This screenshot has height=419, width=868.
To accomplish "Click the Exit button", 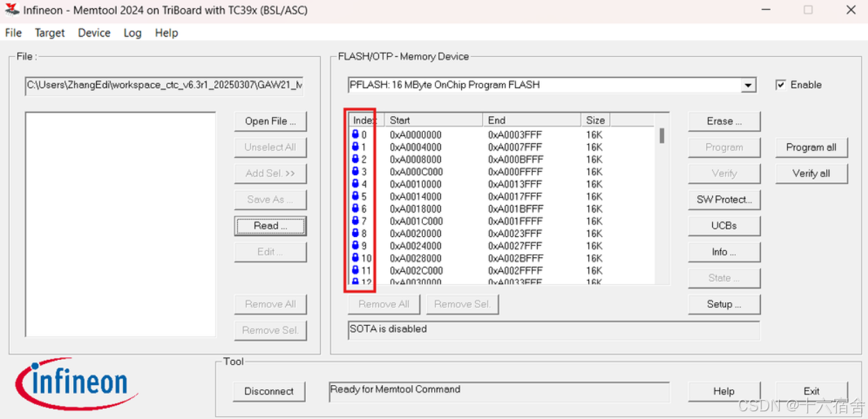I will click(812, 391).
